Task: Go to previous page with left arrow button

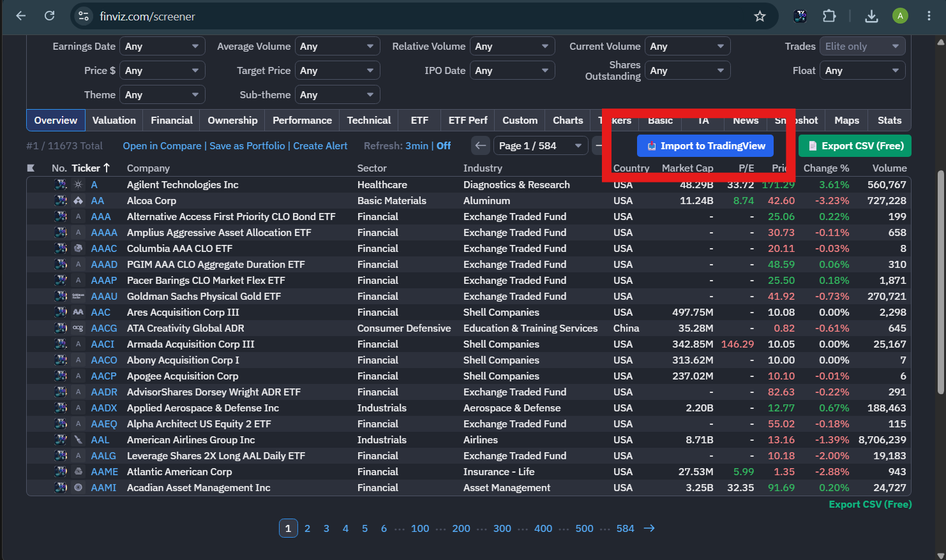Action: tap(481, 145)
